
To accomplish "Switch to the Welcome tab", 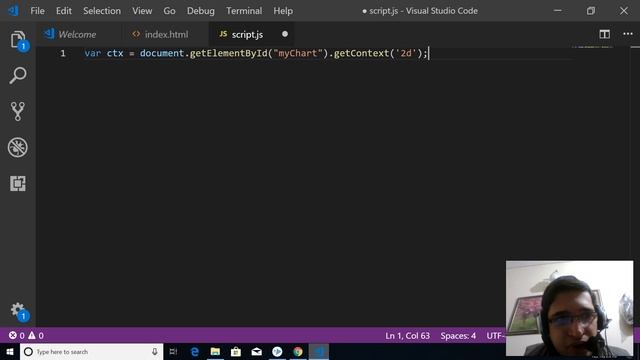I will (x=77, y=34).
